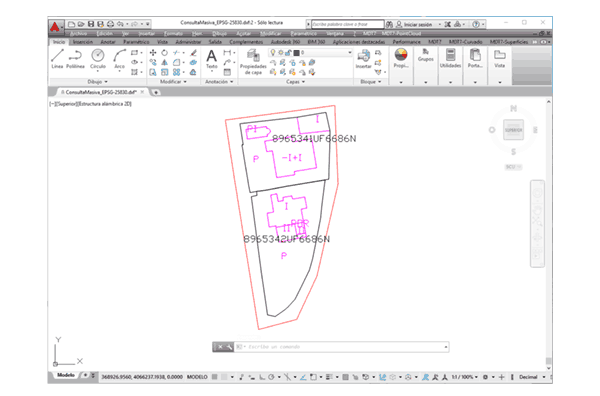Image resolution: width=600 pixels, height=396 pixels.
Task: Expand the Dibujo panel dropdown
Action: click(x=98, y=81)
